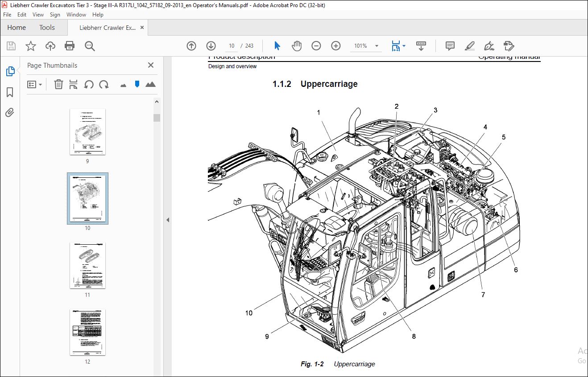Viewport: 588px width, 377px height.
Task: Delete selected page trash icon
Action: click(x=58, y=84)
